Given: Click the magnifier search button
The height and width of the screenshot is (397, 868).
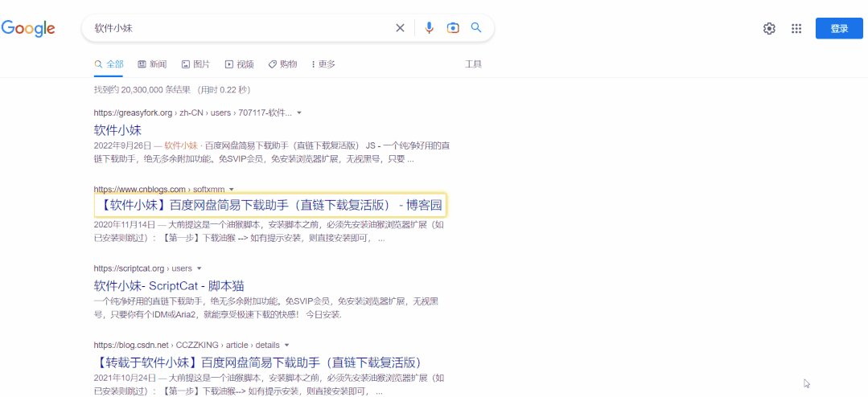Looking at the screenshot, I should (x=476, y=27).
